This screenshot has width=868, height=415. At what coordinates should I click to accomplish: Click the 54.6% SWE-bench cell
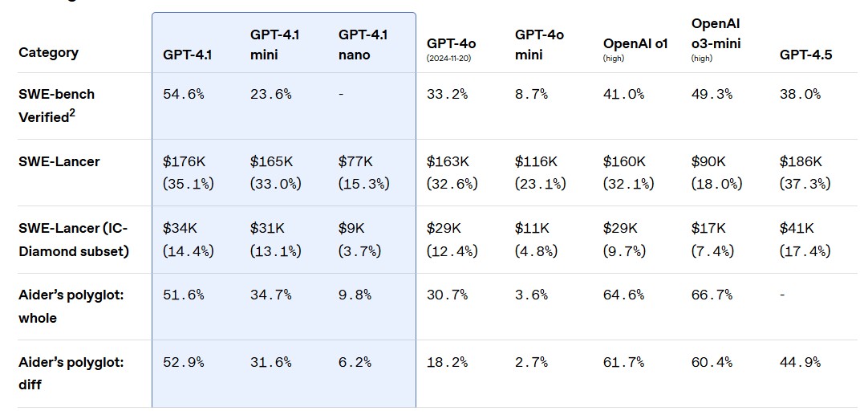[183, 94]
